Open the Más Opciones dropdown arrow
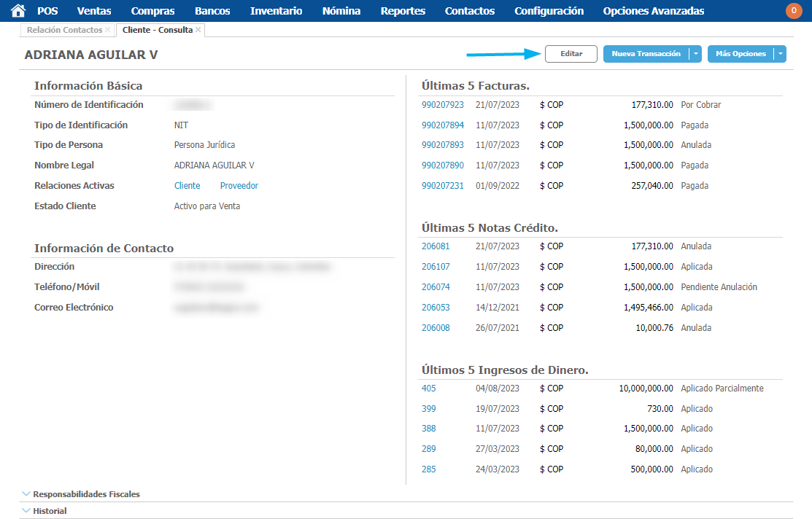The width and height of the screenshot is (812, 519). point(780,54)
